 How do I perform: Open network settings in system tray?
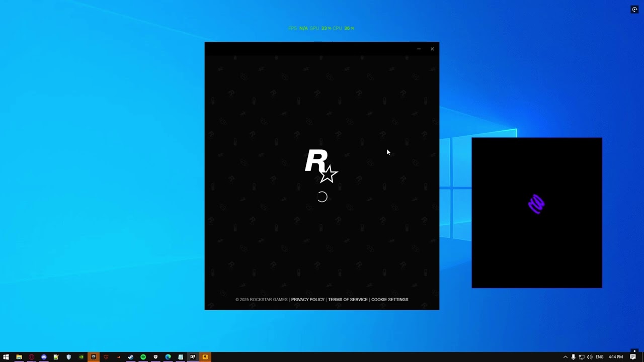pyautogui.click(x=581, y=357)
